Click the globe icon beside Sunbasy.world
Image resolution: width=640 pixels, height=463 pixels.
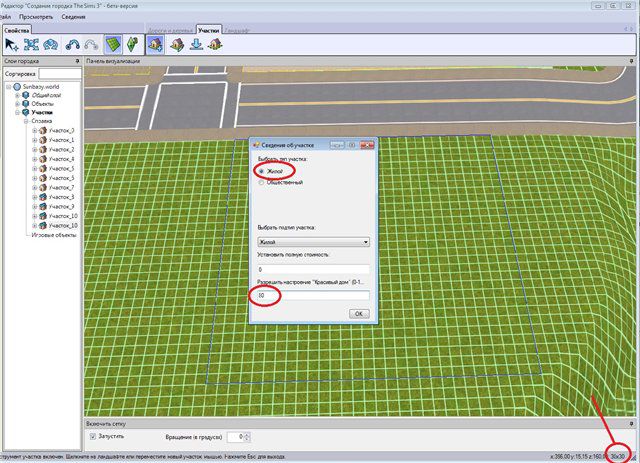[x=18, y=86]
